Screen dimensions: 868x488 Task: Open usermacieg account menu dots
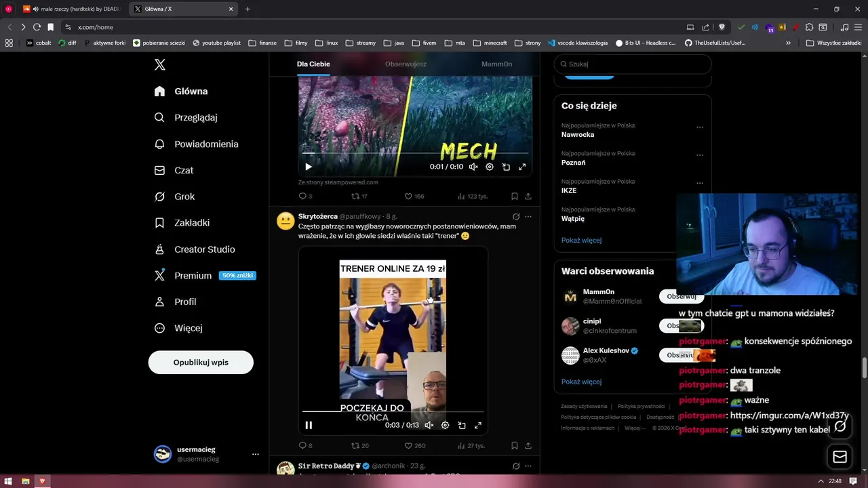pos(256,454)
